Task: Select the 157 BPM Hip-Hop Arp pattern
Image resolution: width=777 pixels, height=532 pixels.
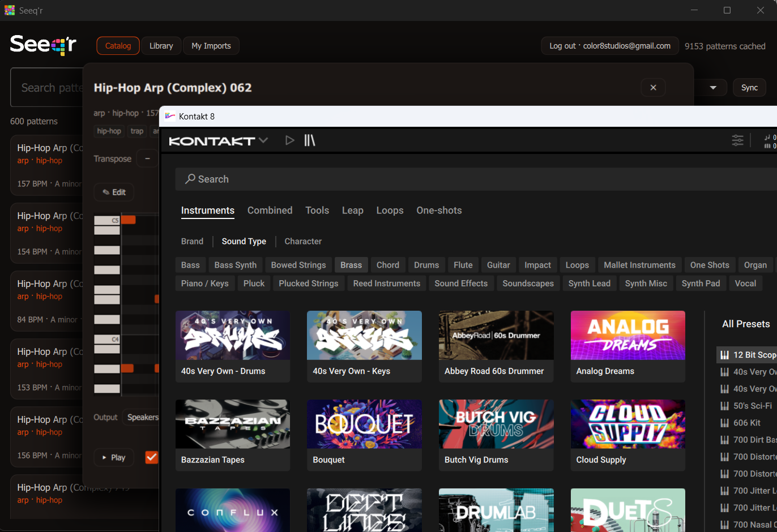Action: click(x=47, y=165)
